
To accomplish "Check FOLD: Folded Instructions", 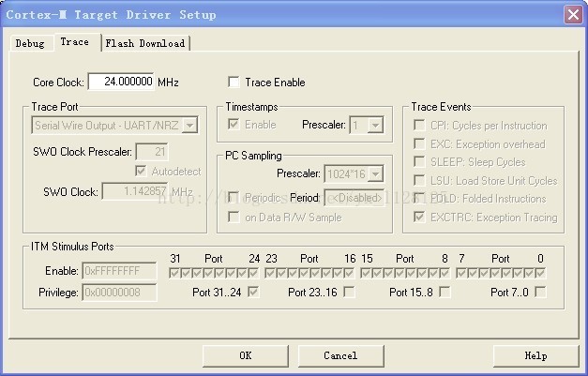I will (419, 198).
